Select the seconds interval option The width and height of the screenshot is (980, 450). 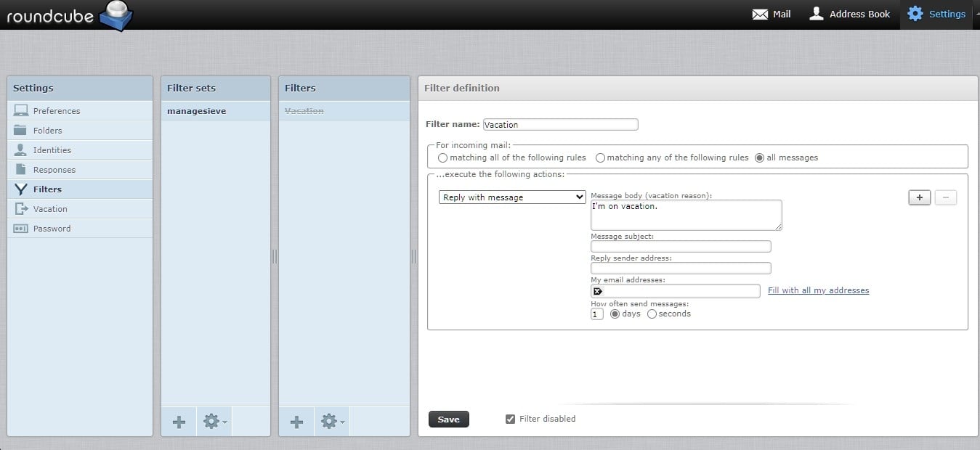652,314
